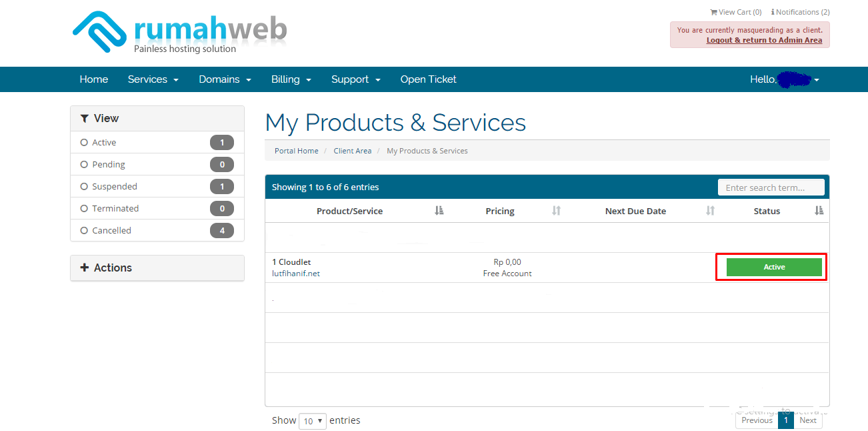The height and width of the screenshot is (431, 868).
Task: Open the Support dropdown menu
Action: click(356, 79)
